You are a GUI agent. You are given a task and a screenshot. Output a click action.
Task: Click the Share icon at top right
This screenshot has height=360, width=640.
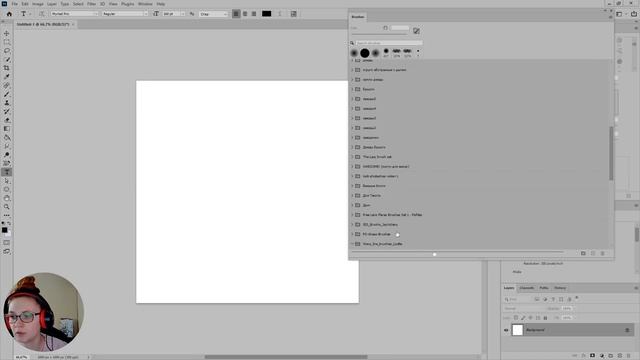point(634,14)
